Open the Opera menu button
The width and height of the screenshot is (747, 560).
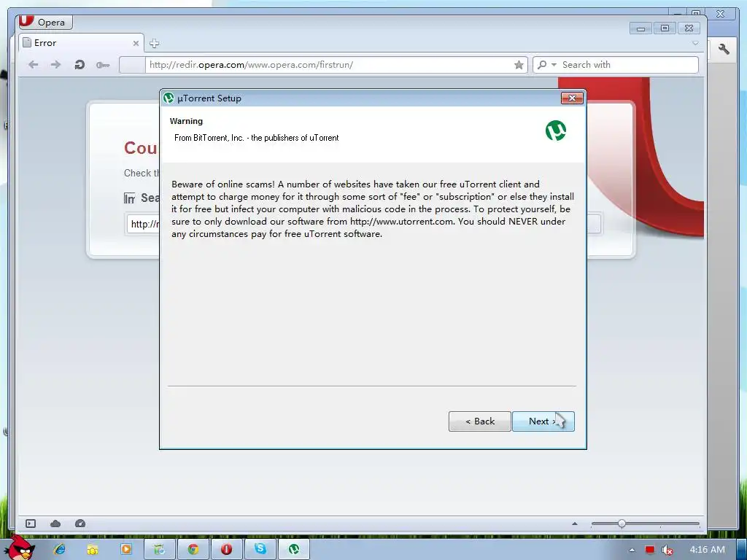[46, 22]
